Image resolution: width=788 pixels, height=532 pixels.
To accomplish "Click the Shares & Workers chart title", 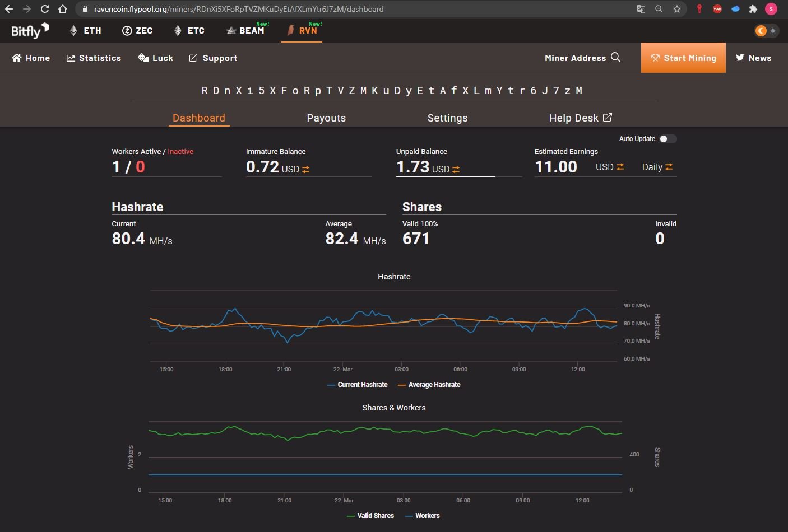I will click(x=394, y=408).
